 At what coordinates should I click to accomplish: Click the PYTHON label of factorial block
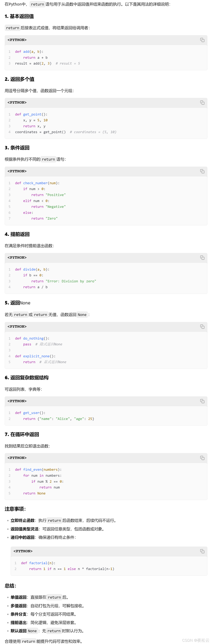tap(23, 551)
